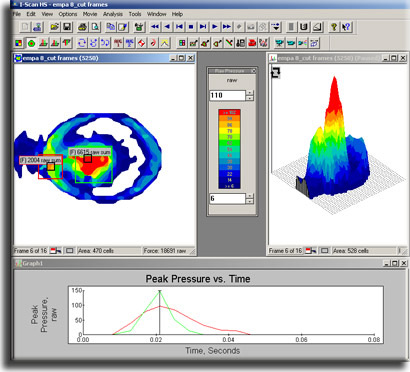
Task: Stop movie playback
Action: point(191,27)
